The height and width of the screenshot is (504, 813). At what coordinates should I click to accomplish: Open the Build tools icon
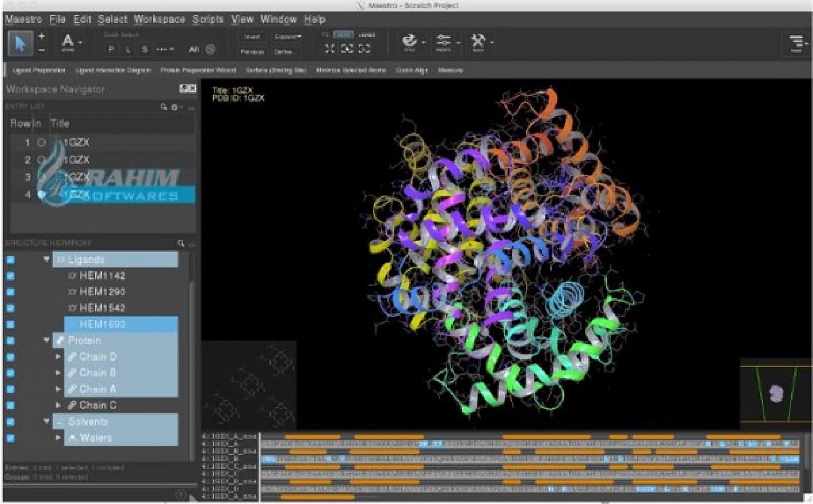coord(478,41)
